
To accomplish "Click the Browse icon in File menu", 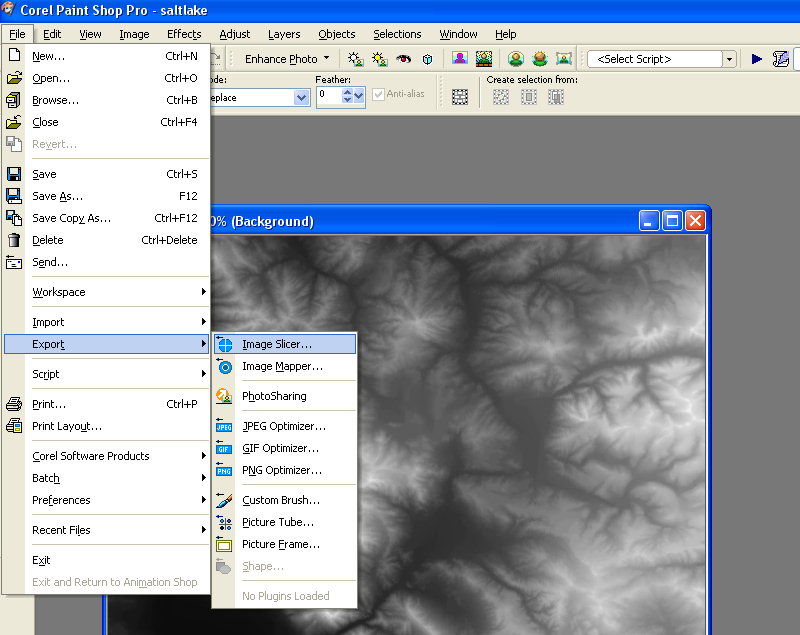I will [x=14, y=100].
